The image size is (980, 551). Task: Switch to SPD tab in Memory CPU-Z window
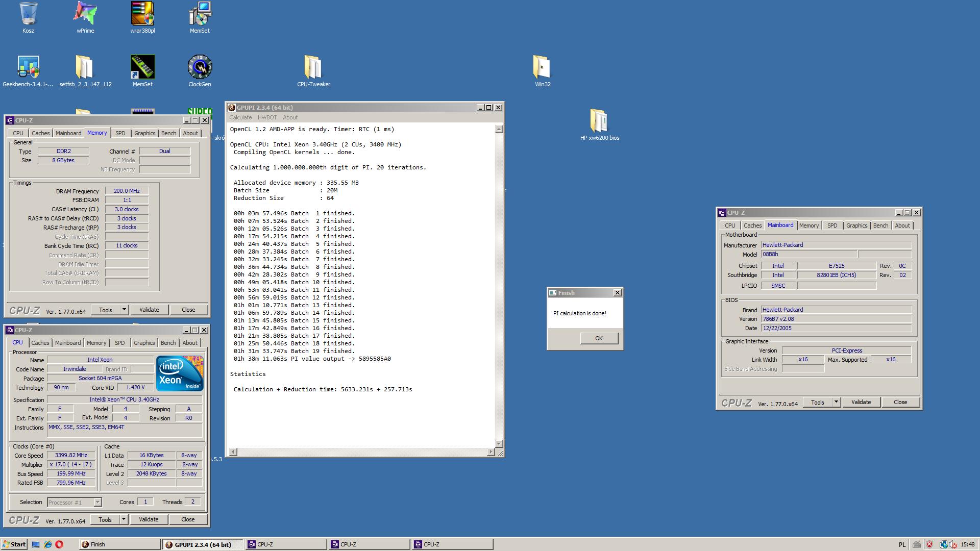tap(120, 133)
